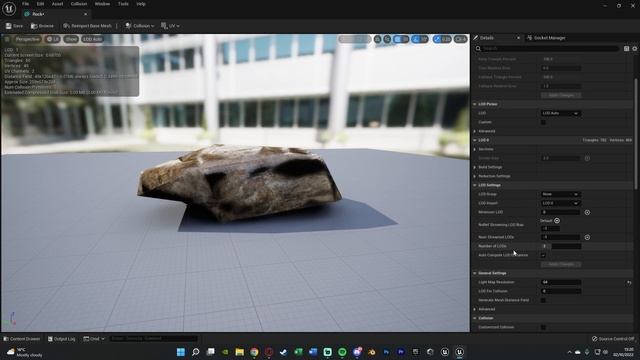Image resolution: width=640 pixels, height=360 pixels.
Task: Open Output Log from status bar
Action: 62,339
